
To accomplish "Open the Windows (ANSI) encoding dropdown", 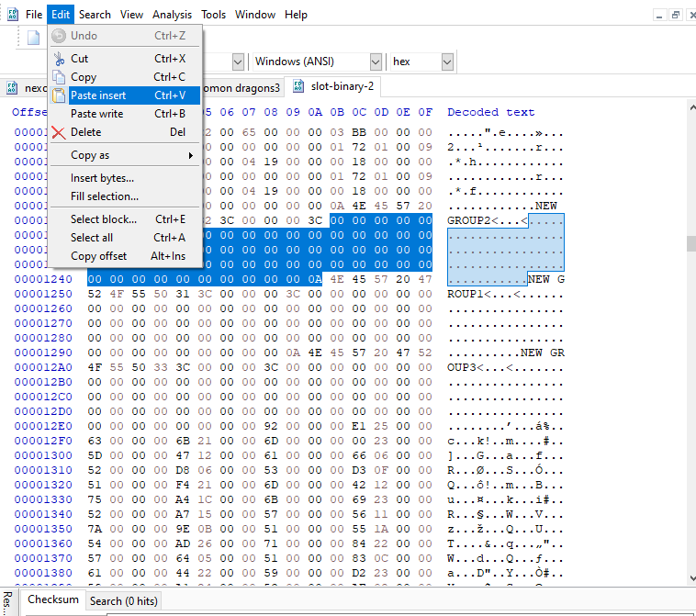I will 376,62.
